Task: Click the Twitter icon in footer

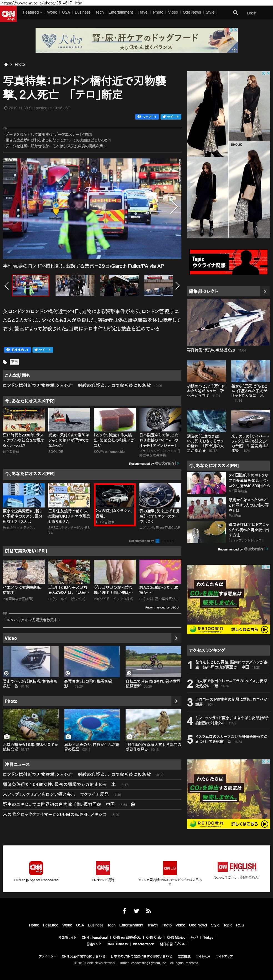Action: click(x=136, y=911)
